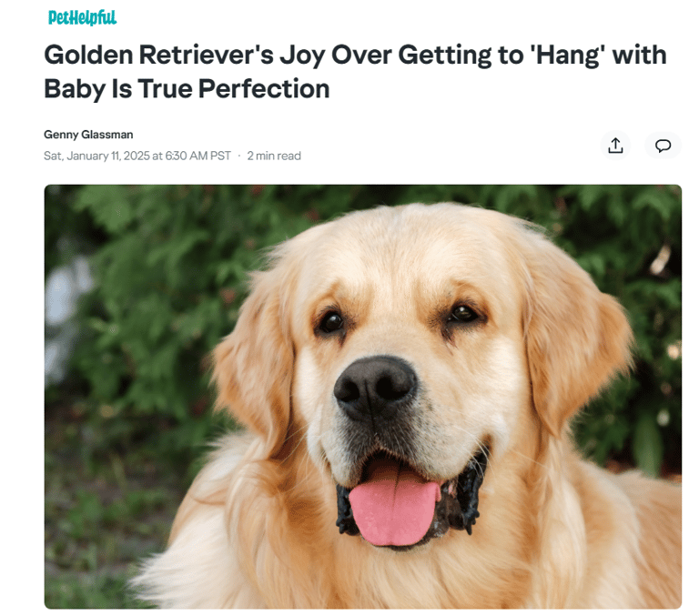
Task: Click the article publish date text
Action: 137,156
